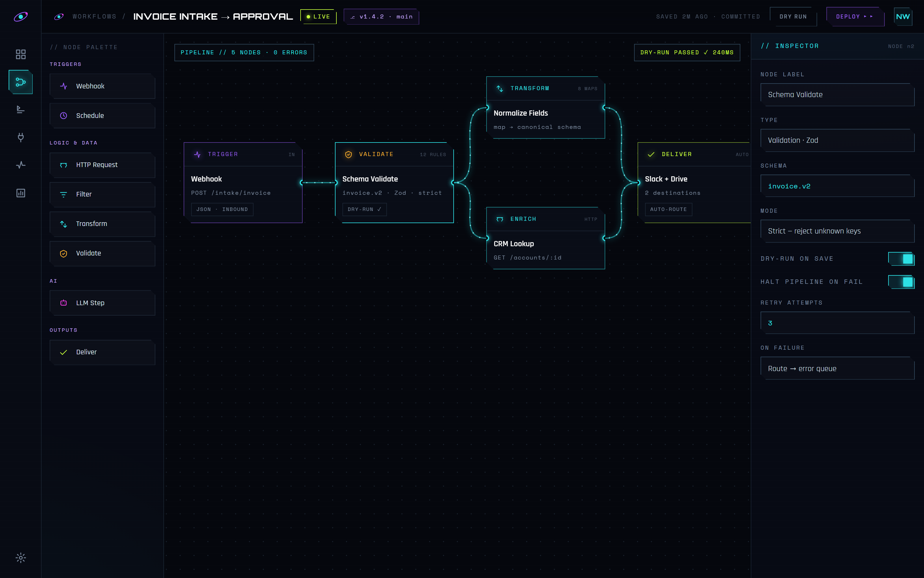This screenshot has width=924, height=578.
Task: Click the HTTP Request icon in palette
Action: pyautogui.click(x=64, y=165)
